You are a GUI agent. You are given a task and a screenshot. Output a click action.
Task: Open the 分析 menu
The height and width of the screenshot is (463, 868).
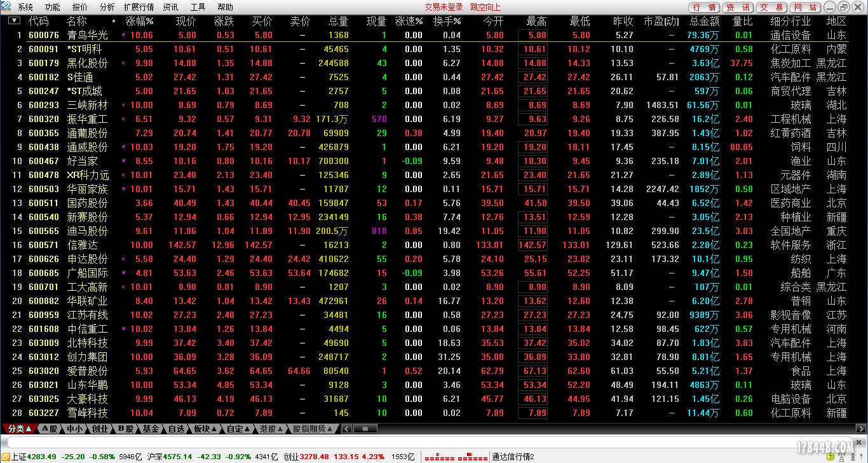coord(107,7)
